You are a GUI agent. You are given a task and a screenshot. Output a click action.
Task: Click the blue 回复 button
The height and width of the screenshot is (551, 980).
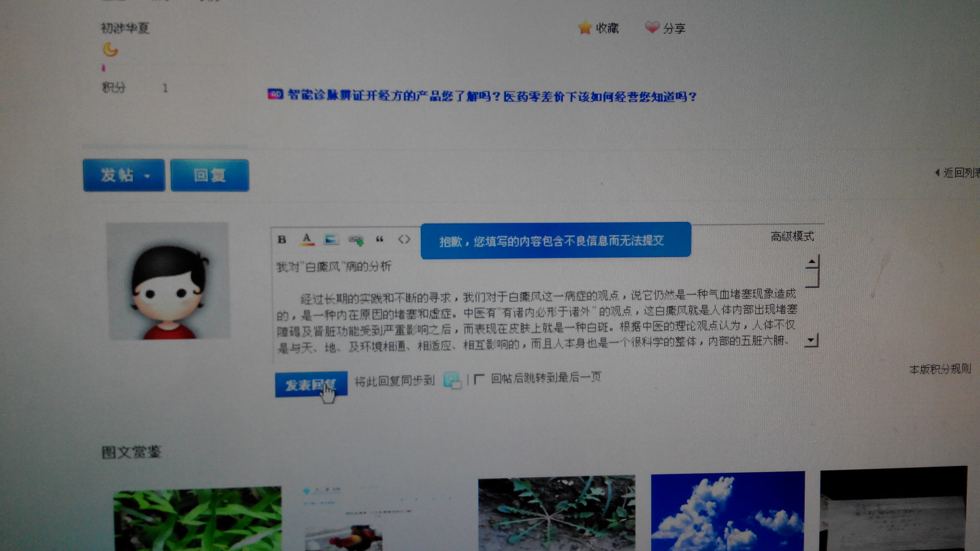(210, 175)
